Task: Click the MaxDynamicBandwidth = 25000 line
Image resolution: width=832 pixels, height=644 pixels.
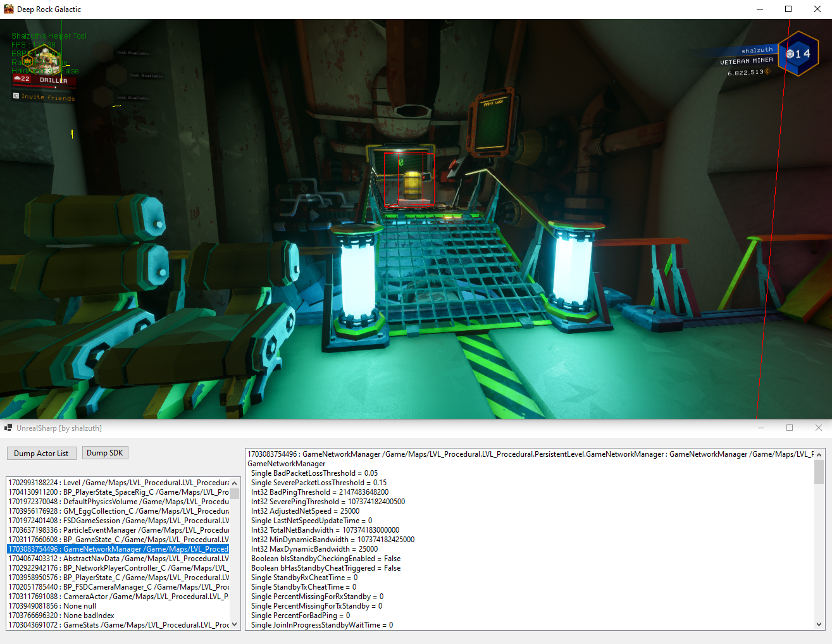Action: [x=314, y=549]
